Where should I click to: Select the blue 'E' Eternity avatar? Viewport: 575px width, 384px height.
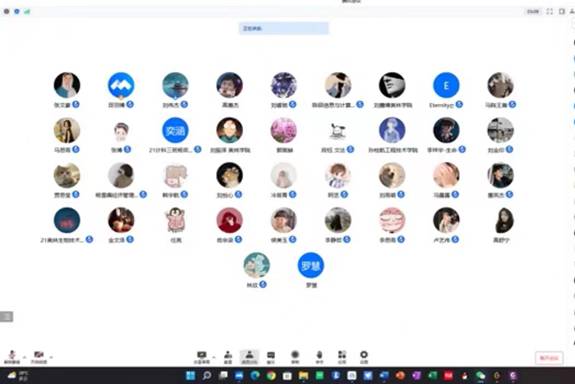pyautogui.click(x=446, y=85)
